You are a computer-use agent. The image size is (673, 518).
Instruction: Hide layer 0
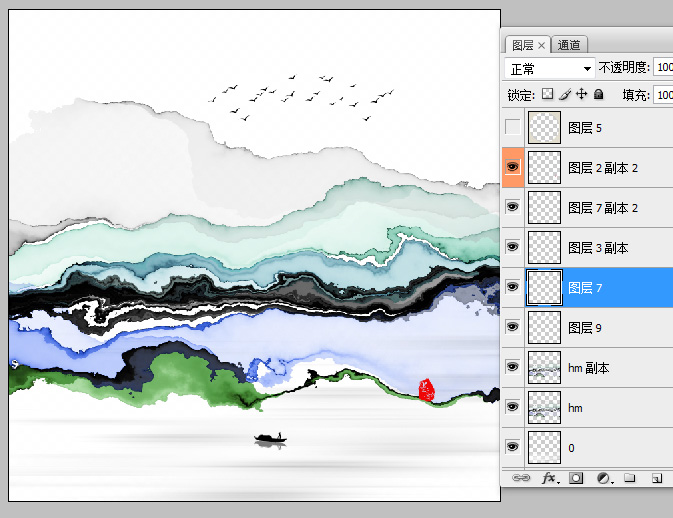pos(512,447)
